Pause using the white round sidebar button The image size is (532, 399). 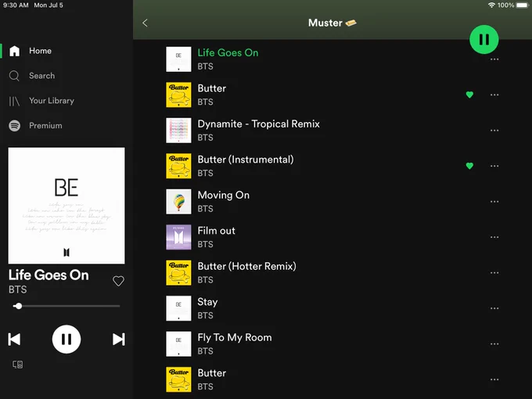pyautogui.click(x=66, y=340)
